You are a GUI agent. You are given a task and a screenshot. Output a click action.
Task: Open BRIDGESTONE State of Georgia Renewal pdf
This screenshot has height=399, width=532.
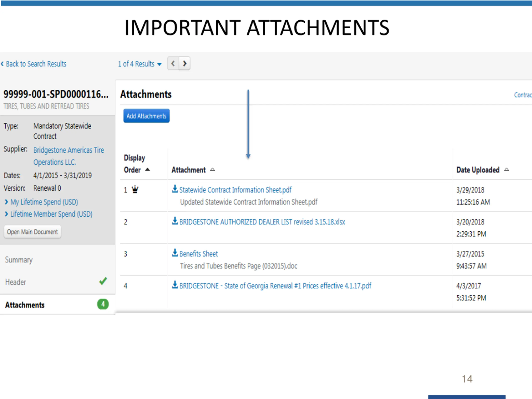tap(275, 286)
